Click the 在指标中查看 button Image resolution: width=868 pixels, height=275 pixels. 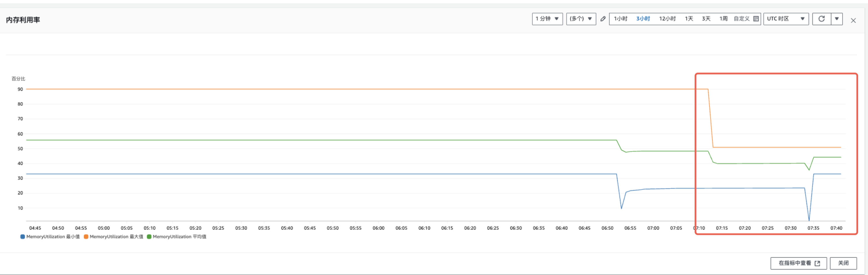click(x=799, y=263)
